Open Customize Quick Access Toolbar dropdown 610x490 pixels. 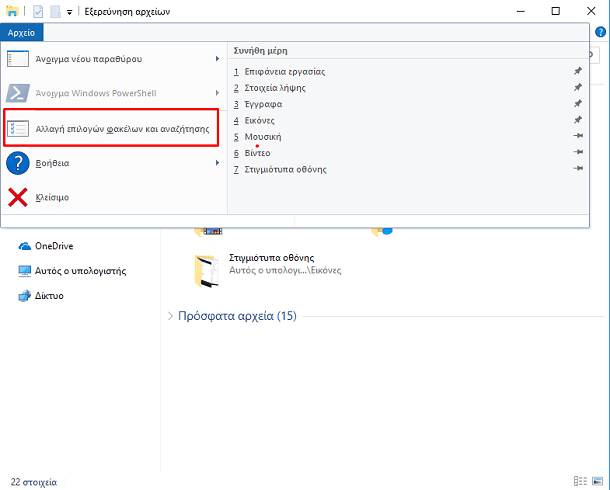point(69,12)
